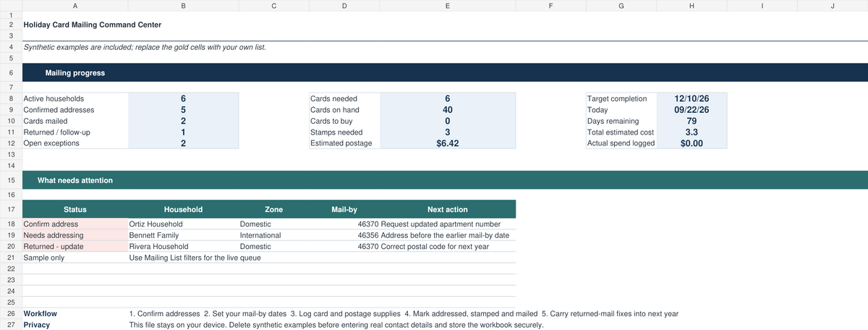The image size is (868, 330).
Task: Select the Cards to buy value 0
Action: click(447, 121)
